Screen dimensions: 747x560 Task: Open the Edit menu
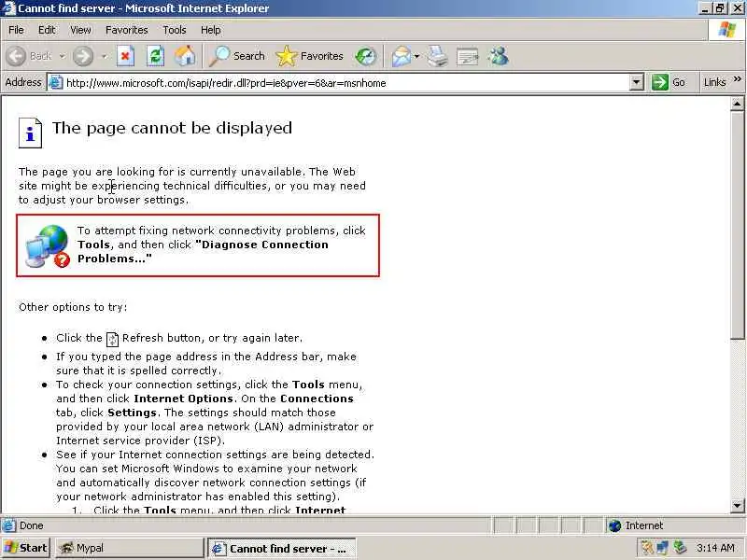coord(47,30)
